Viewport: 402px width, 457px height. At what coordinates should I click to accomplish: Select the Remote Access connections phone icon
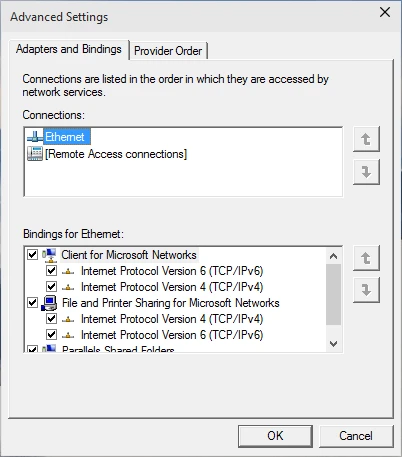(x=35, y=154)
